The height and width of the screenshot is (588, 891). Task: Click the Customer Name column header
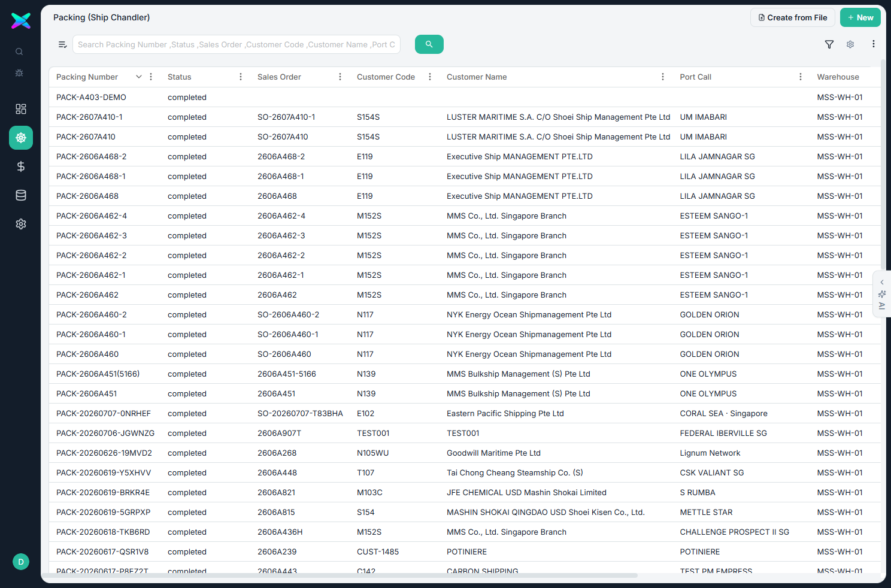coord(477,77)
